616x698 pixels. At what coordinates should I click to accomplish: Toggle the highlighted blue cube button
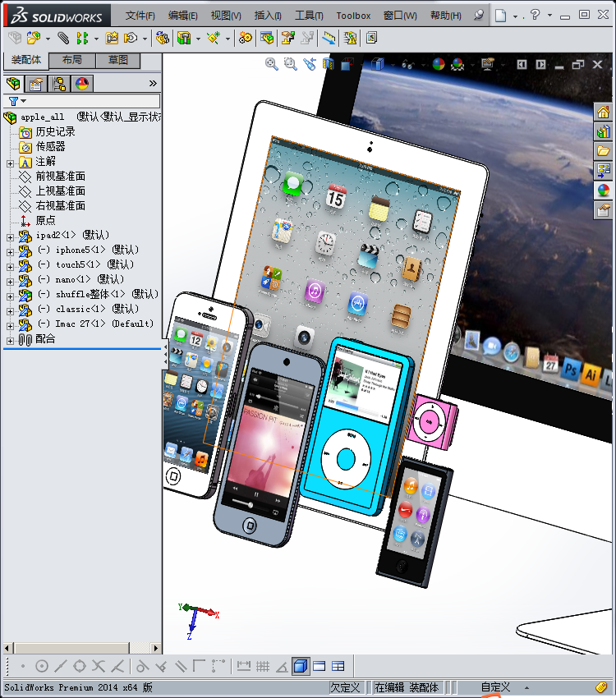301,666
